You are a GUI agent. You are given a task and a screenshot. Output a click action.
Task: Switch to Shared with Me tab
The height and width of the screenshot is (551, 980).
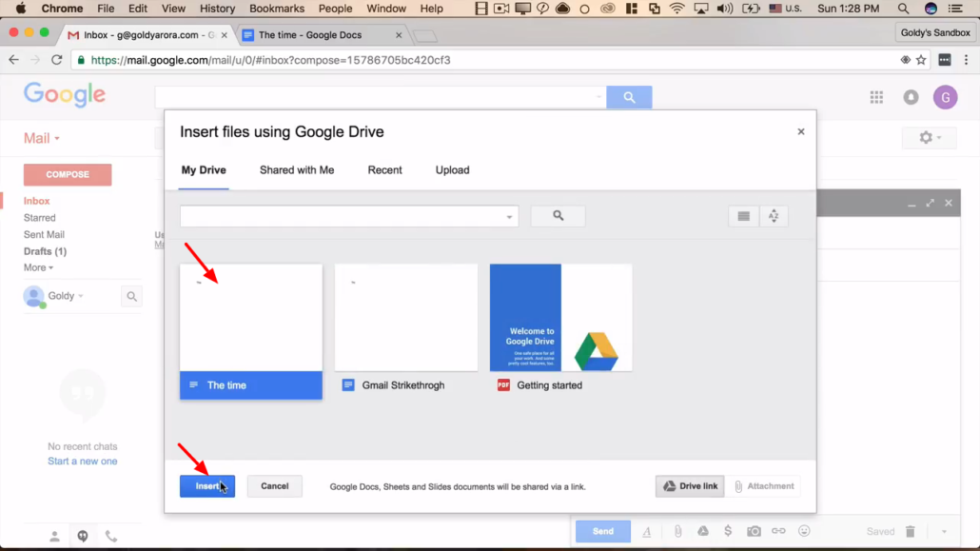pos(297,170)
